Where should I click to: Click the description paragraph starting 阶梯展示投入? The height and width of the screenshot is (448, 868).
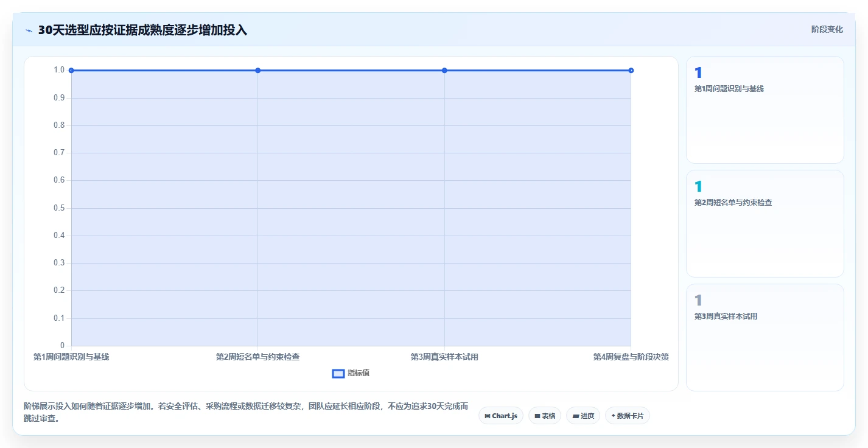pos(246,412)
